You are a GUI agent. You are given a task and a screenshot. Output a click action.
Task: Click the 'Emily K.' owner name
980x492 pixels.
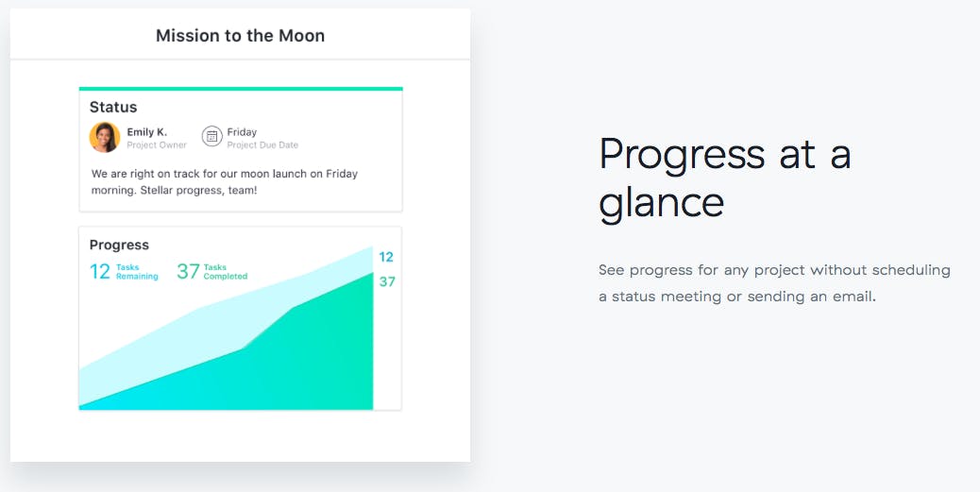point(146,132)
